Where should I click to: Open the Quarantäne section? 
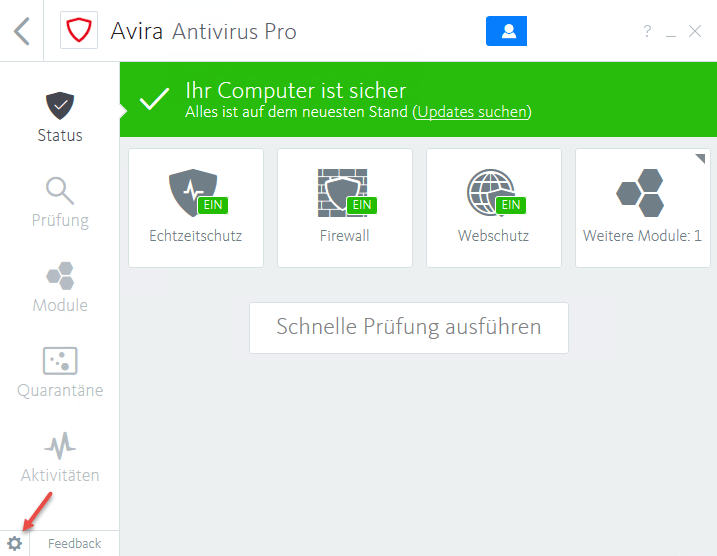coord(60,372)
